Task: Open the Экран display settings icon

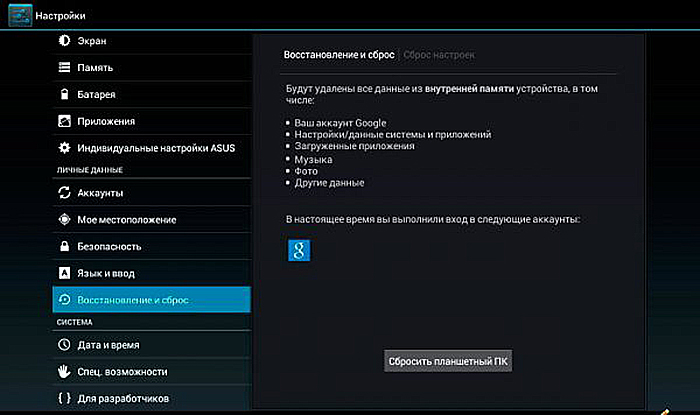Action: tap(64, 41)
